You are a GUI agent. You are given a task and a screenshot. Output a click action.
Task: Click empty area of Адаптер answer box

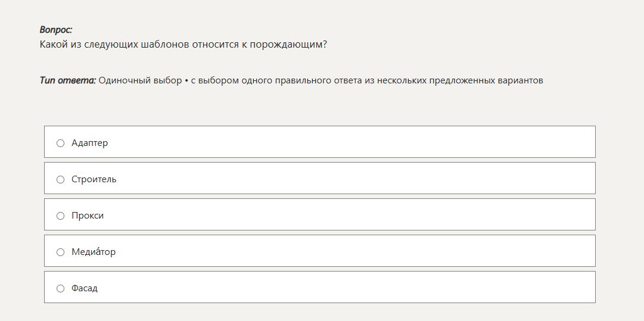click(x=357, y=143)
